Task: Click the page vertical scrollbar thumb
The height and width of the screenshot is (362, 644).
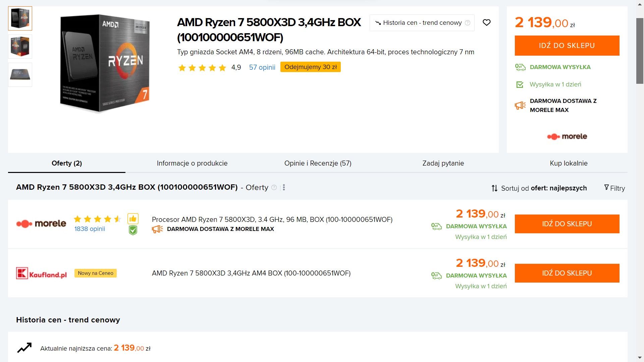Action: 640,50
